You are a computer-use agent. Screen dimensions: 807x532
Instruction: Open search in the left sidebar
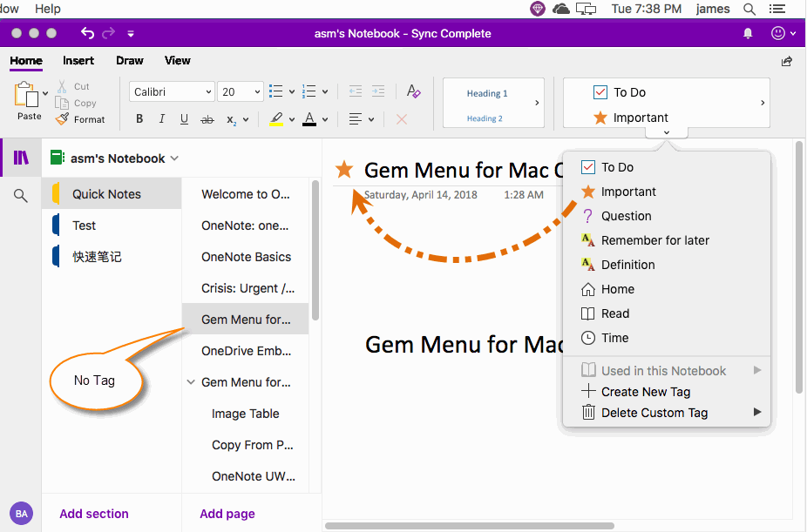pos(21,195)
